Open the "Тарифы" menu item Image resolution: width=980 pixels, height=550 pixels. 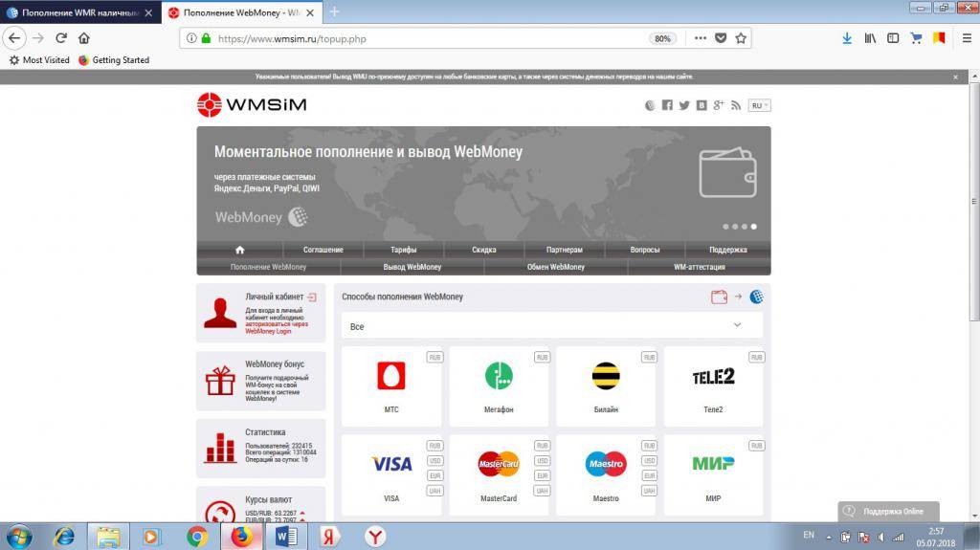click(x=404, y=250)
